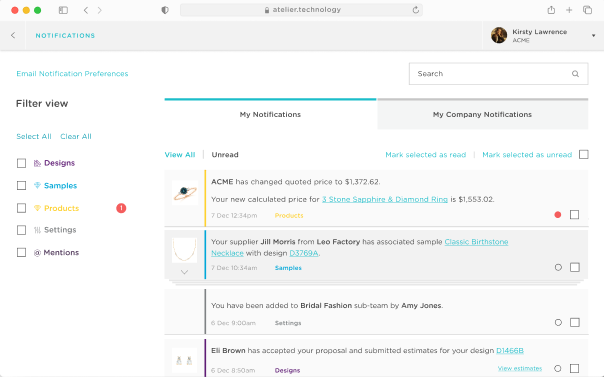604x377 pixels.
Task: Click the Mentions at-sign icon
Action: coord(37,253)
